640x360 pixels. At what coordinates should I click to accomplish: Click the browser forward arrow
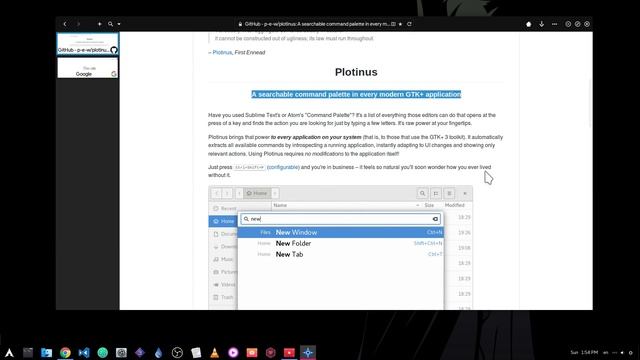click(78, 24)
